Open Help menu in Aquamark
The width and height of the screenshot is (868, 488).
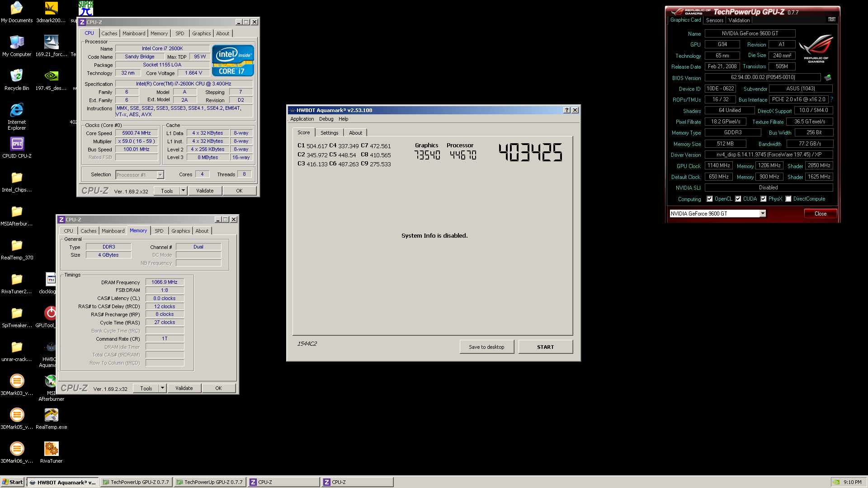(x=344, y=119)
